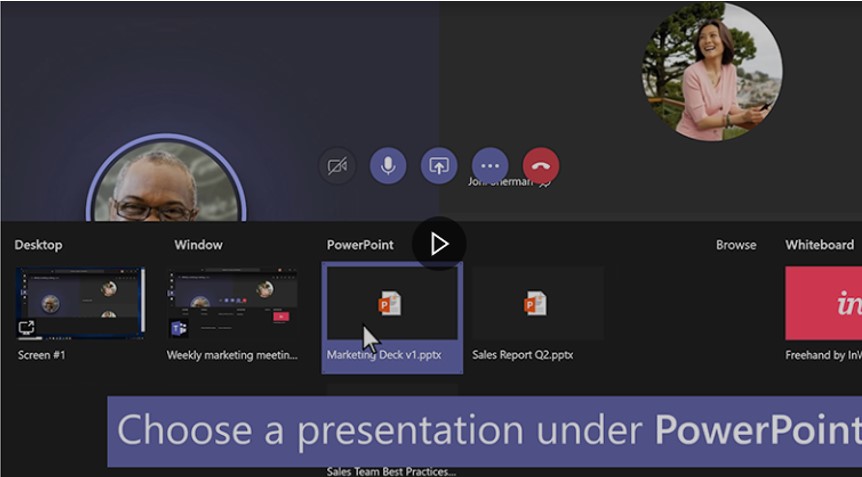Toggle the camera off button
This screenshot has height=477, width=862.
(337, 165)
